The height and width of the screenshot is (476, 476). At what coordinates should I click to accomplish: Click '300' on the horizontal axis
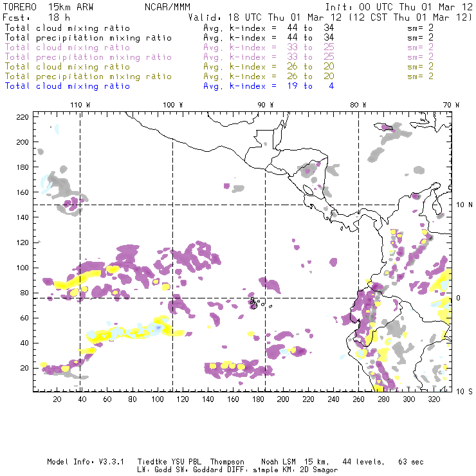[x=409, y=399]
